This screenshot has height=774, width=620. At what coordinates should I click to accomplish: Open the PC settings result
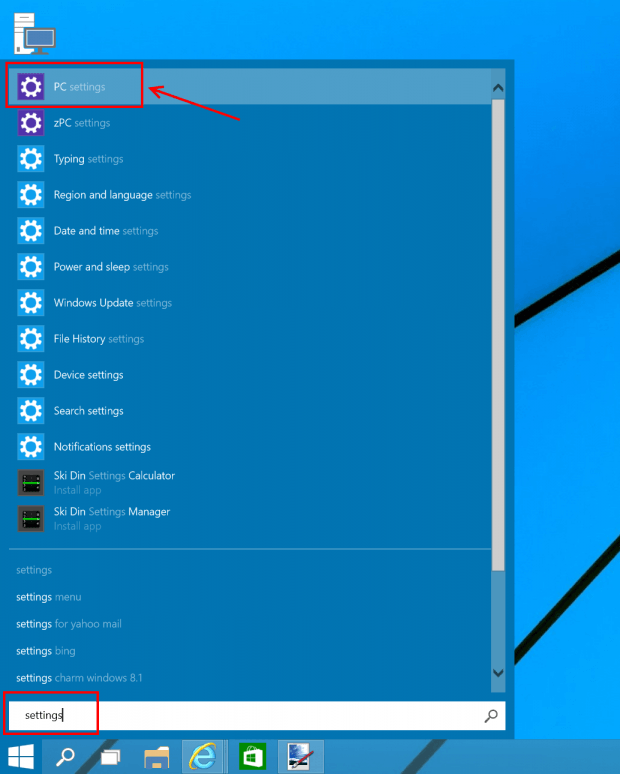point(250,87)
